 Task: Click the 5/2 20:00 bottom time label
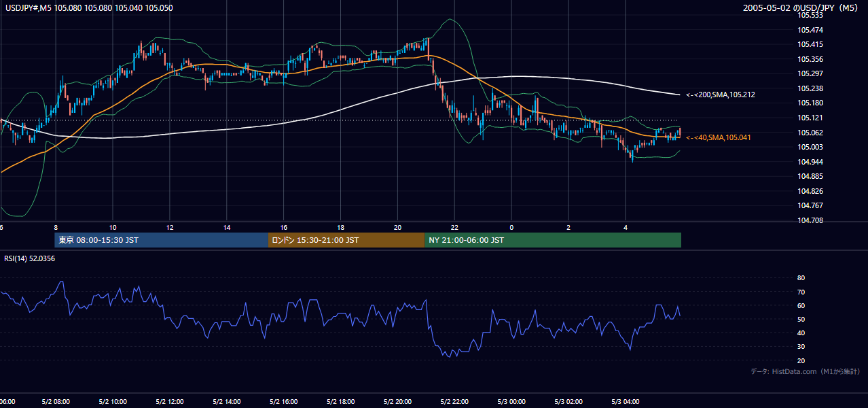pos(398,402)
